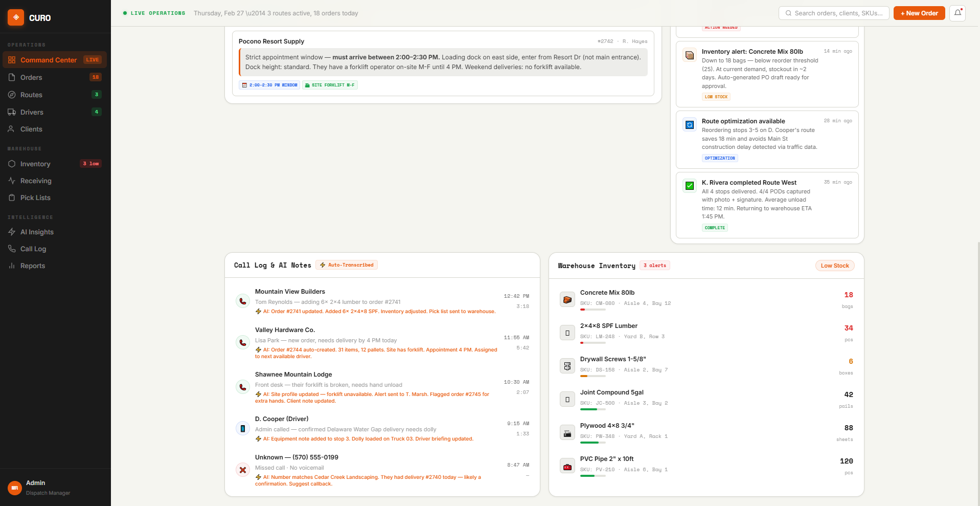Select 2×4×8 SPF Lumber inventory row
This screenshot has height=506, width=980.
click(706, 333)
